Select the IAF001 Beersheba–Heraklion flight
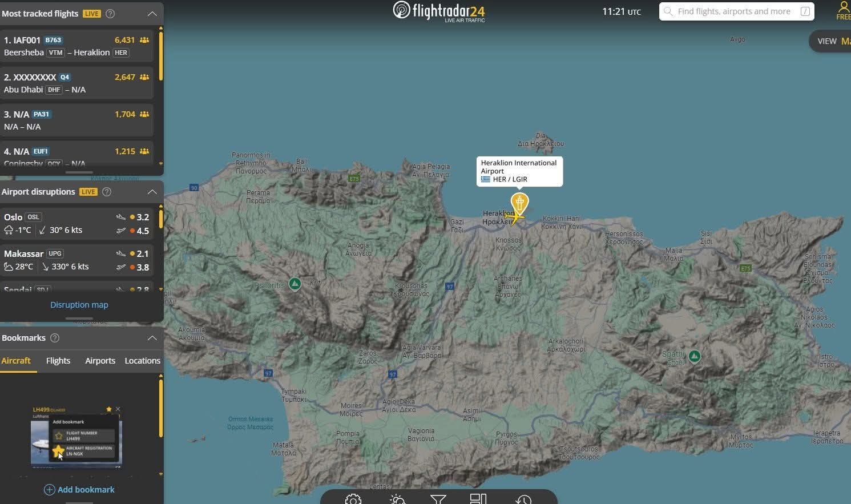The height and width of the screenshot is (504, 851). (76, 46)
